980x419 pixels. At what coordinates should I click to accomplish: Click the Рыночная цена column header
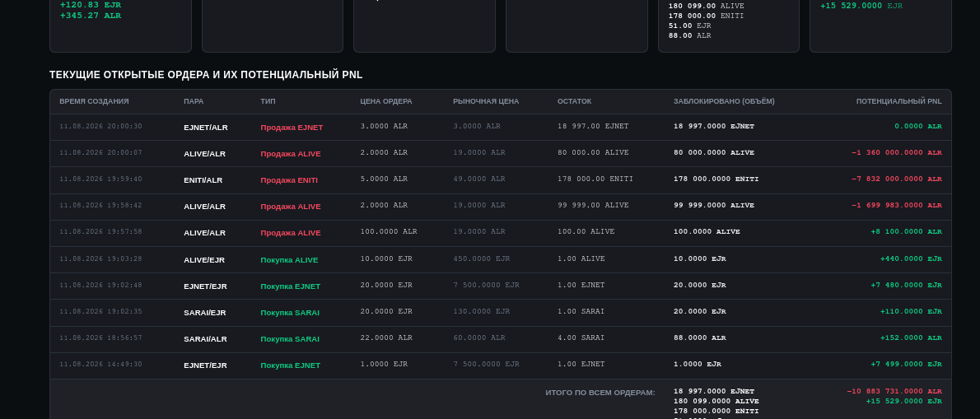[486, 101]
